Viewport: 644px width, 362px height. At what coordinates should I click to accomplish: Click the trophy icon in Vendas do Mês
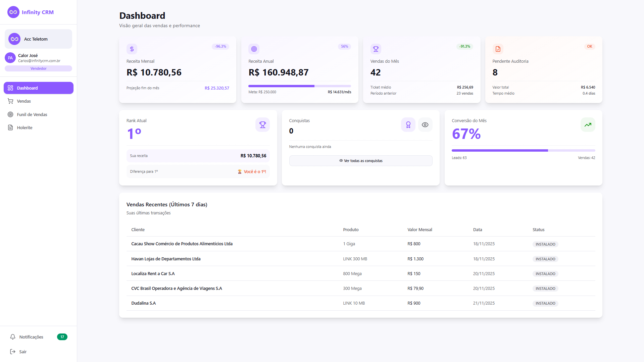pyautogui.click(x=376, y=49)
